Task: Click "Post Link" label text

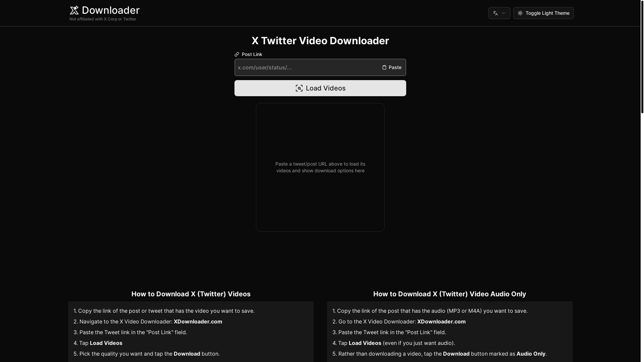Action: point(252,54)
